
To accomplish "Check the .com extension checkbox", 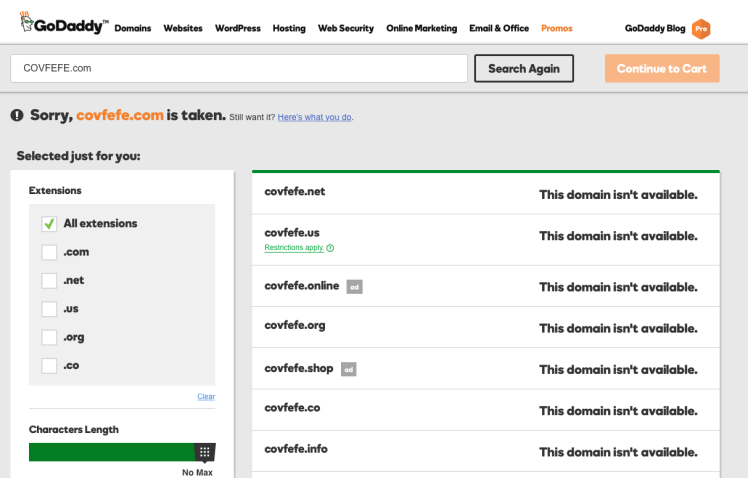I will click(49, 252).
